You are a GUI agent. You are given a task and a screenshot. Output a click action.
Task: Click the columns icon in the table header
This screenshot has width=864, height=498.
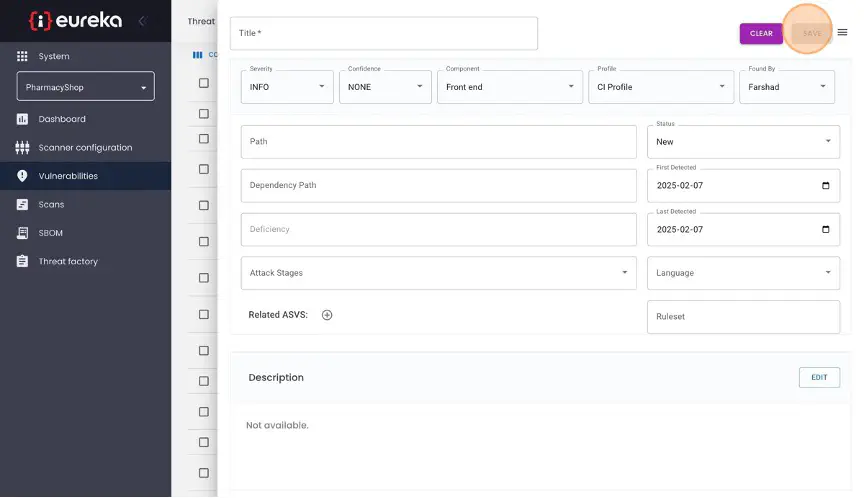coord(197,55)
